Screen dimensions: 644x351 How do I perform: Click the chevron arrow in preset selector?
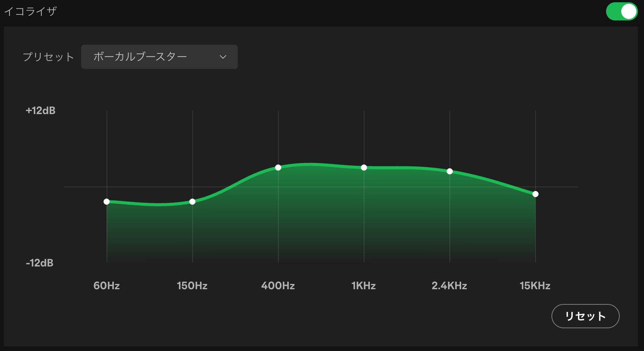point(223,57)
